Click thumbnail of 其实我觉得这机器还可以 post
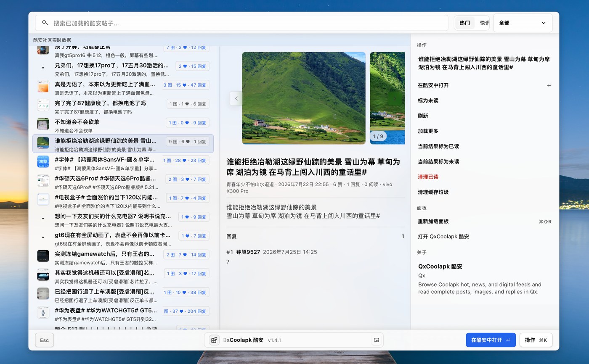 tap(43, 274)
